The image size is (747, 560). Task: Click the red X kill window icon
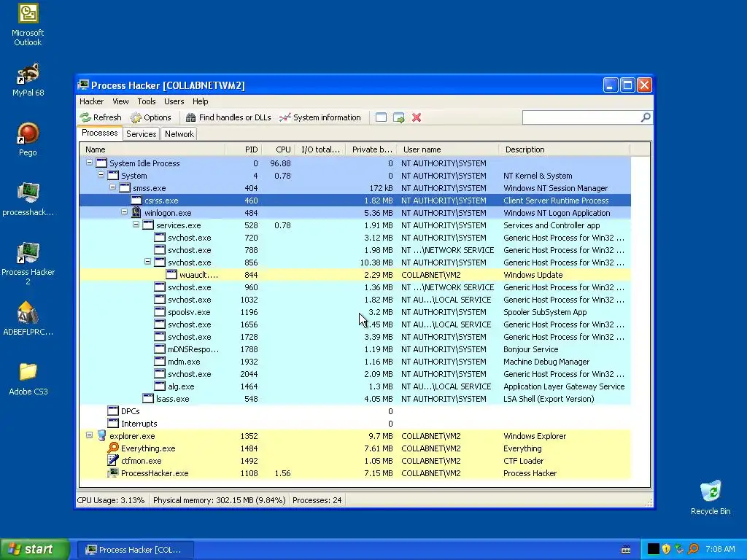(x=417, y=117)
